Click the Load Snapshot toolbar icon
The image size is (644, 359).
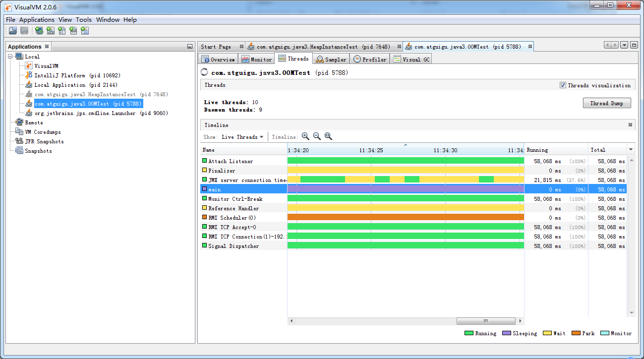13,31
